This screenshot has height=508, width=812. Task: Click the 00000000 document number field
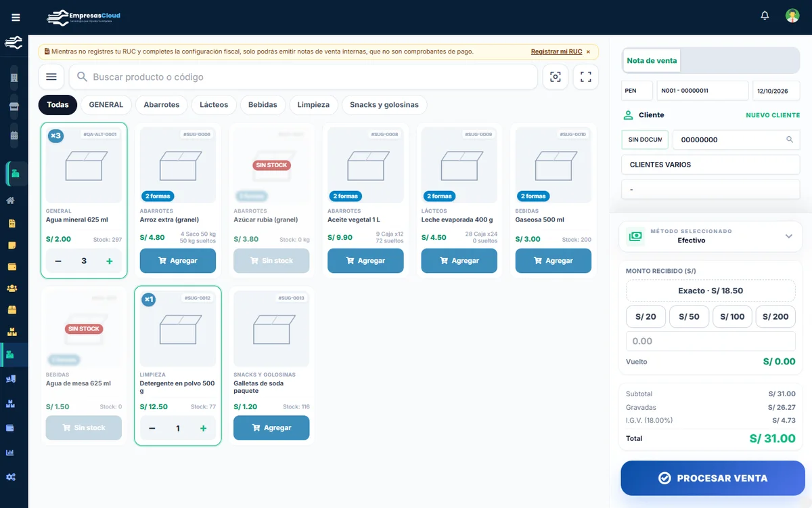[x=736, y=140]
